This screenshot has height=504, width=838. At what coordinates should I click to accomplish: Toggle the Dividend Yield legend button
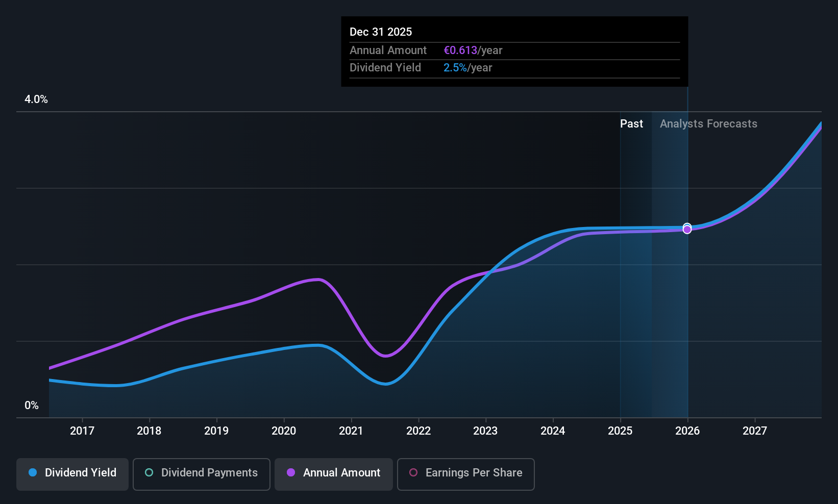coord(72,474)
